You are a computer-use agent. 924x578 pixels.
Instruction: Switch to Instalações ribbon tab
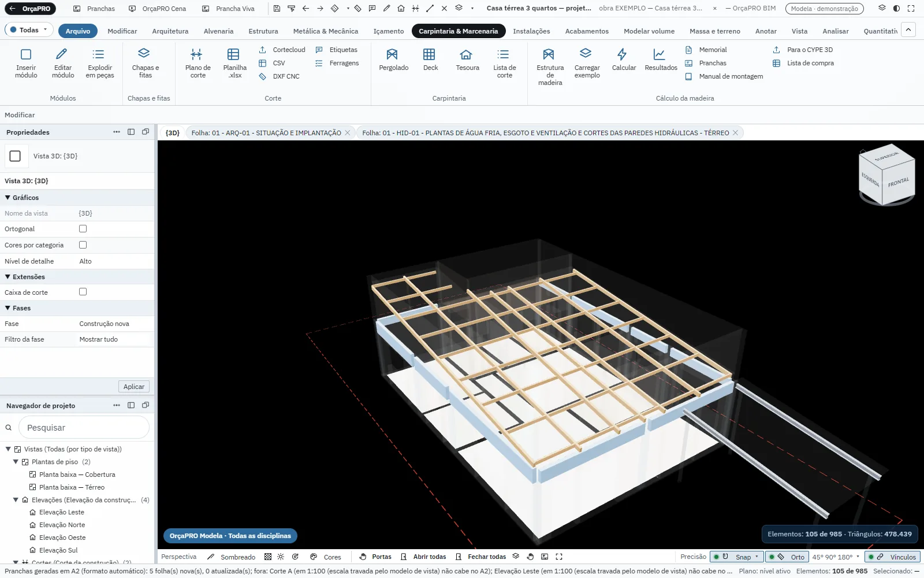coord(531,31)
